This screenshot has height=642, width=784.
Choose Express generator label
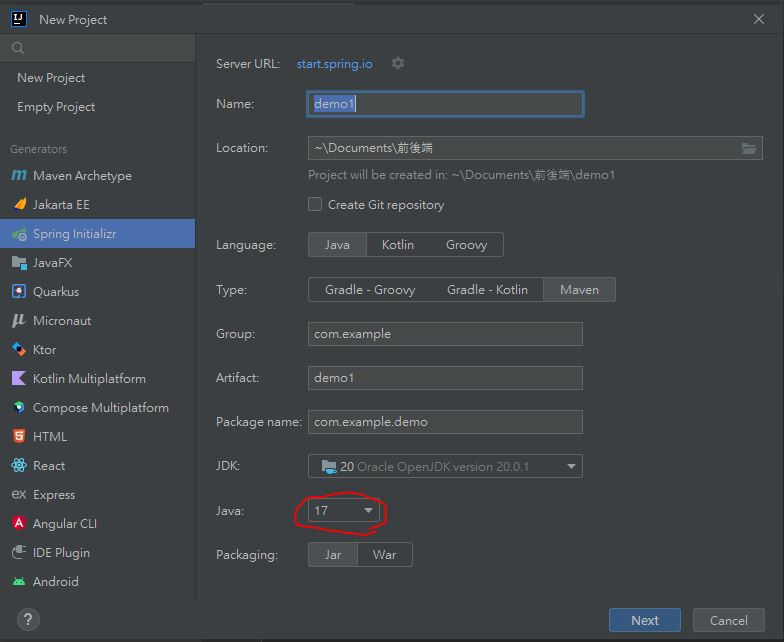tap(54, 494)
